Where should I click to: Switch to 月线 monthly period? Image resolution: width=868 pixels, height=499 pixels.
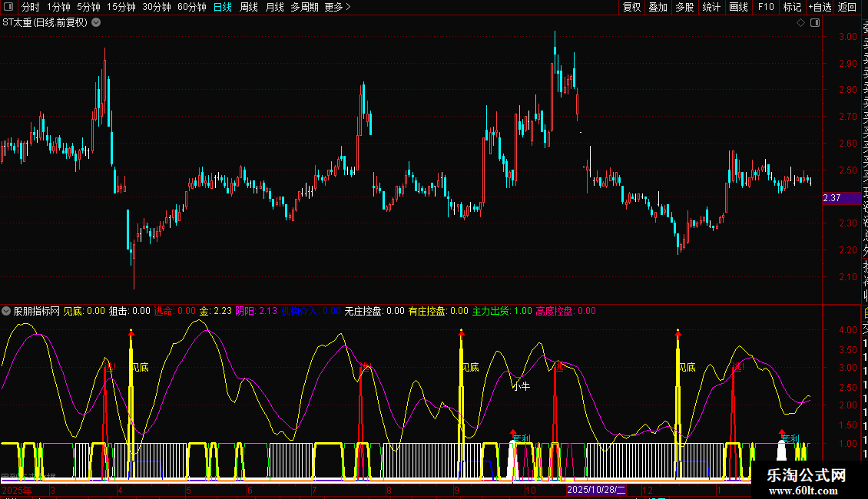tap(274, 7)
